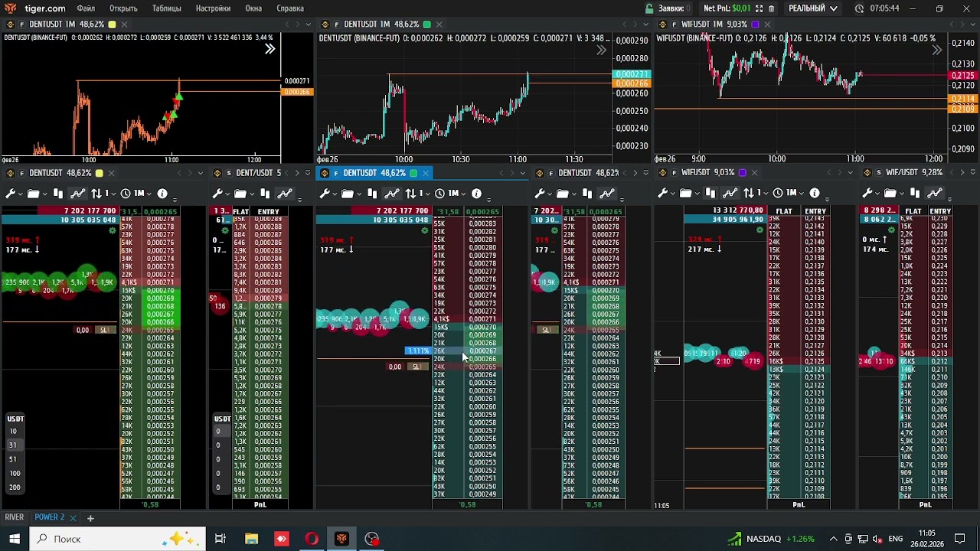Viewport: 980px width, 551px height.
Task: Open folder icon in DENT/USDT spot panel
Action: pyautogui.click(x=240, y=194)
